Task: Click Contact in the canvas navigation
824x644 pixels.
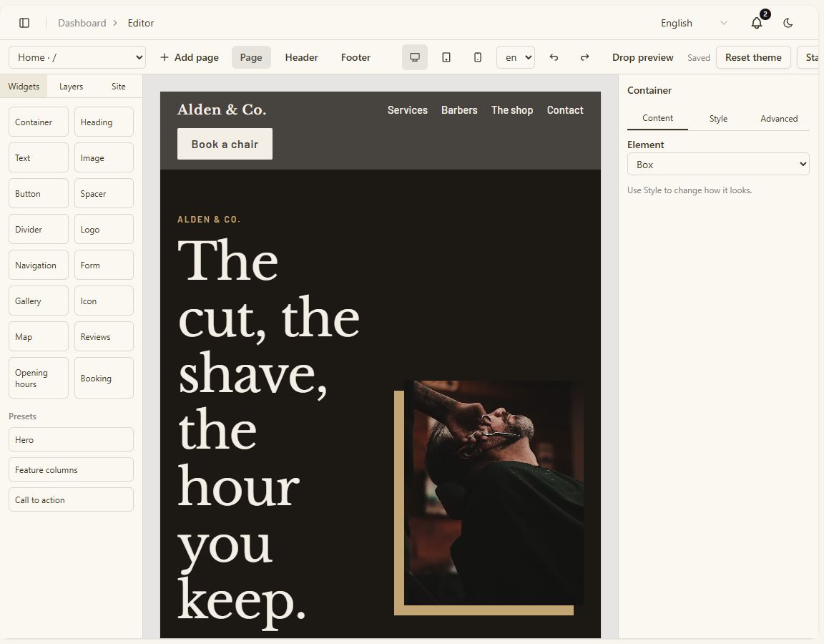Action: 565,110
